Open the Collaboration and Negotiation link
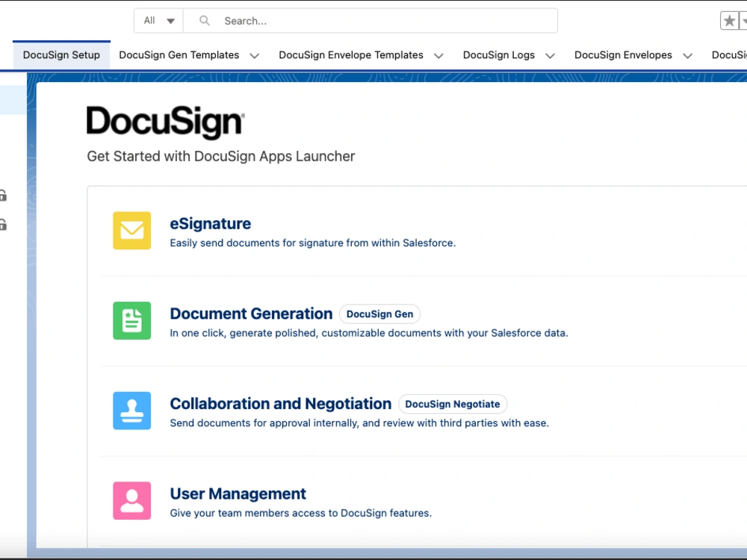This screenshot has height=560, width=747. tap(280, 403)
